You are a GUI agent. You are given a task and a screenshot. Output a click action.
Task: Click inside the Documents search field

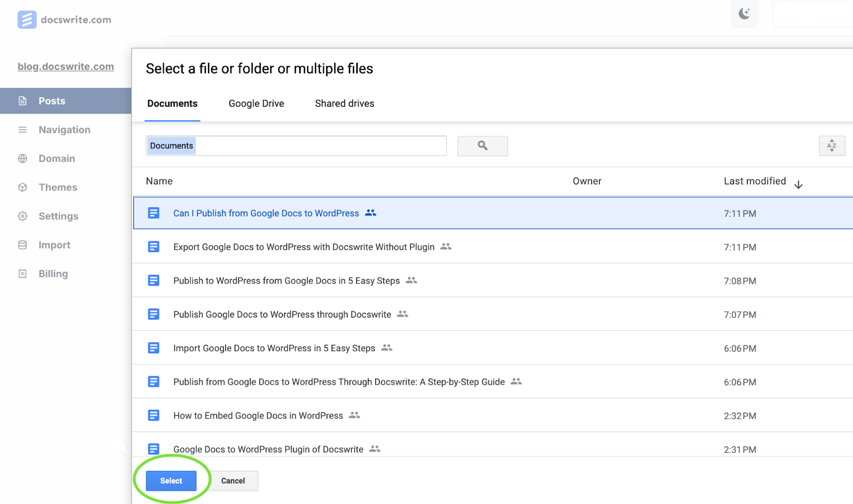296,145
